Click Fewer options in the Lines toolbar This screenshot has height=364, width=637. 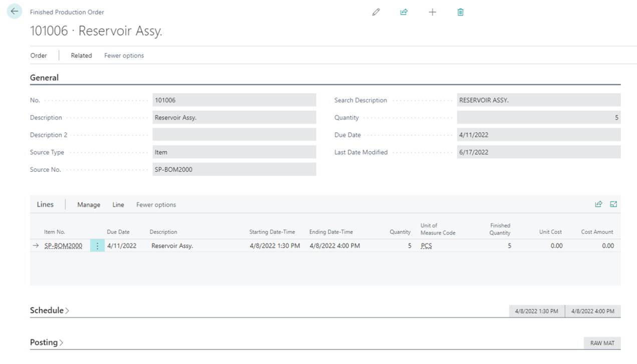tap(156, 205)
